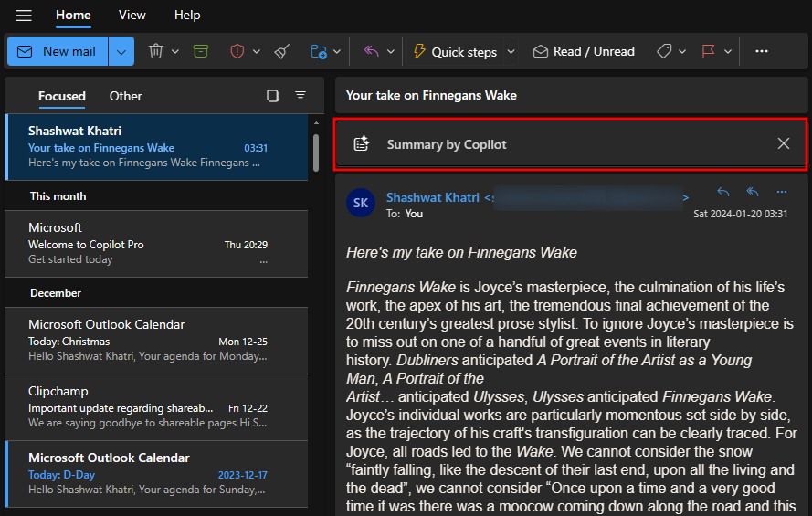Viewport: 812px width, 516px height.
Task: Open the Clipchamp shareable pages email
Action: click(156, 407)
